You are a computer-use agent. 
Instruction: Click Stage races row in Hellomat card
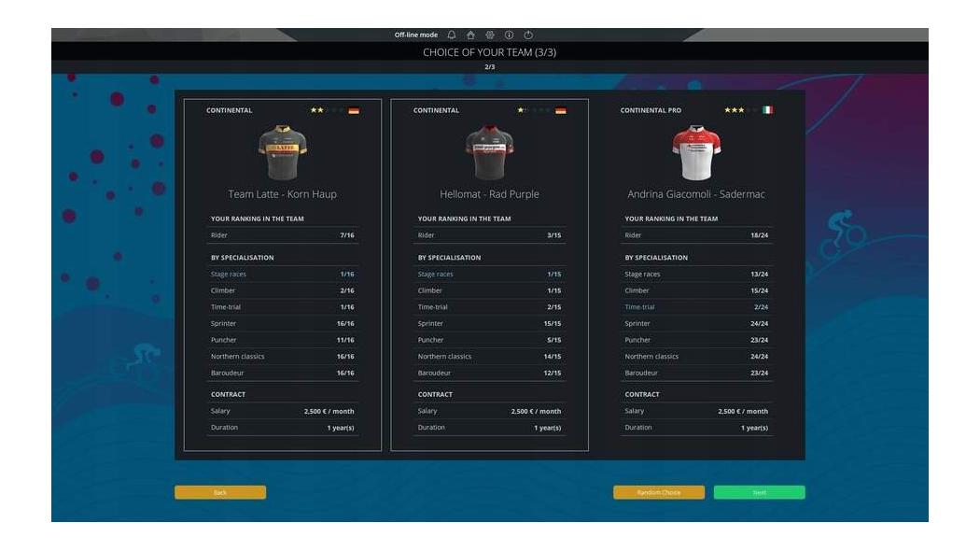489,274
